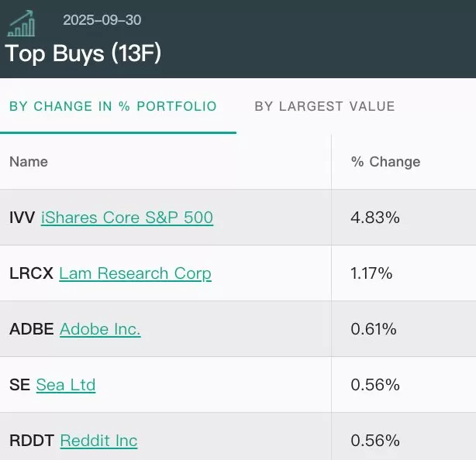Open the Sea Ltd link
Viewport: 476px width, 460px height.
click(66, 385)
